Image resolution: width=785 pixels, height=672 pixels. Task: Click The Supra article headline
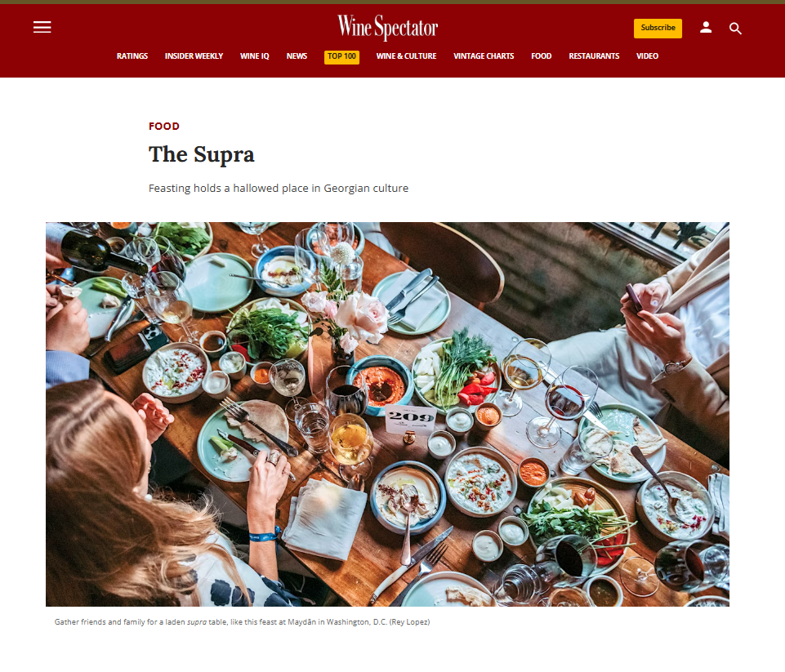coord(201,154)
